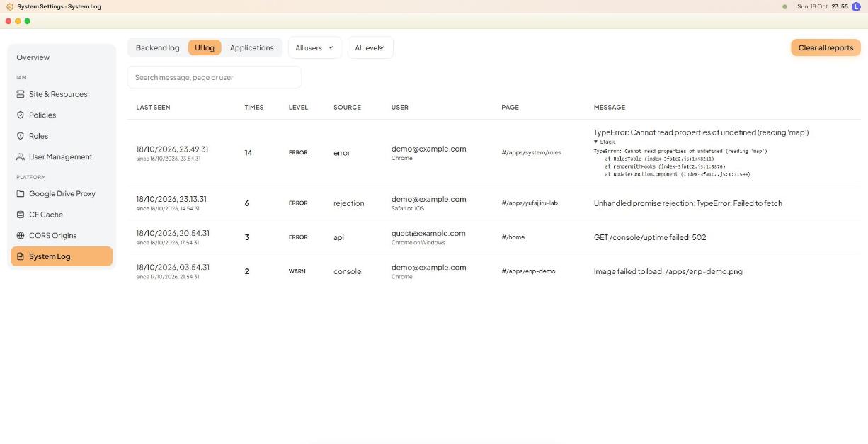
Task: Click the rejection source cell
Action: (348, 203)
